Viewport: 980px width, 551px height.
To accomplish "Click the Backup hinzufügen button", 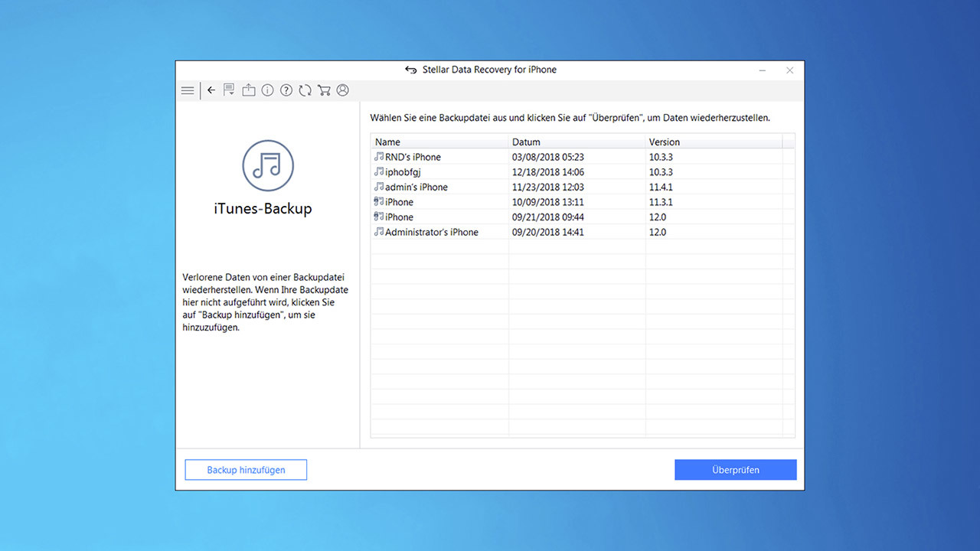I will (x=246, y=470).
